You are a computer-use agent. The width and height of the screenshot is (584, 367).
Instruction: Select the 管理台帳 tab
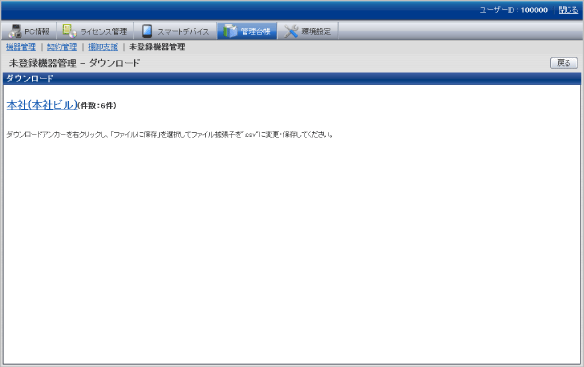pos(247,31)
